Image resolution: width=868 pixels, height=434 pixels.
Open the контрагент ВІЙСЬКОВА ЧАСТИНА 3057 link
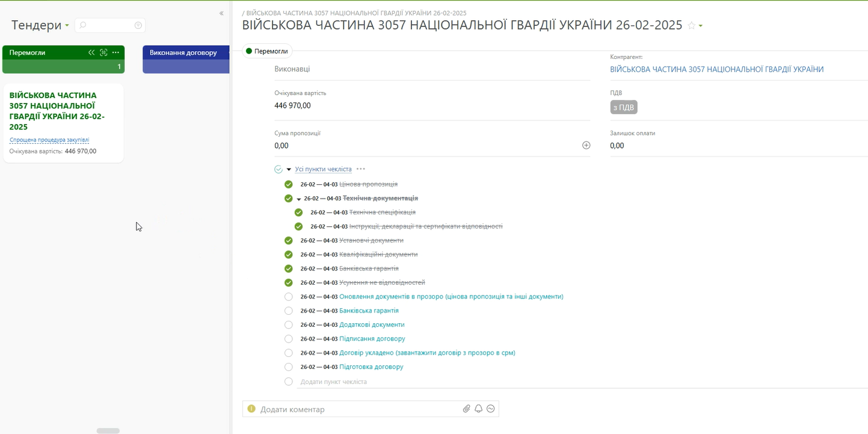point(716,69)
